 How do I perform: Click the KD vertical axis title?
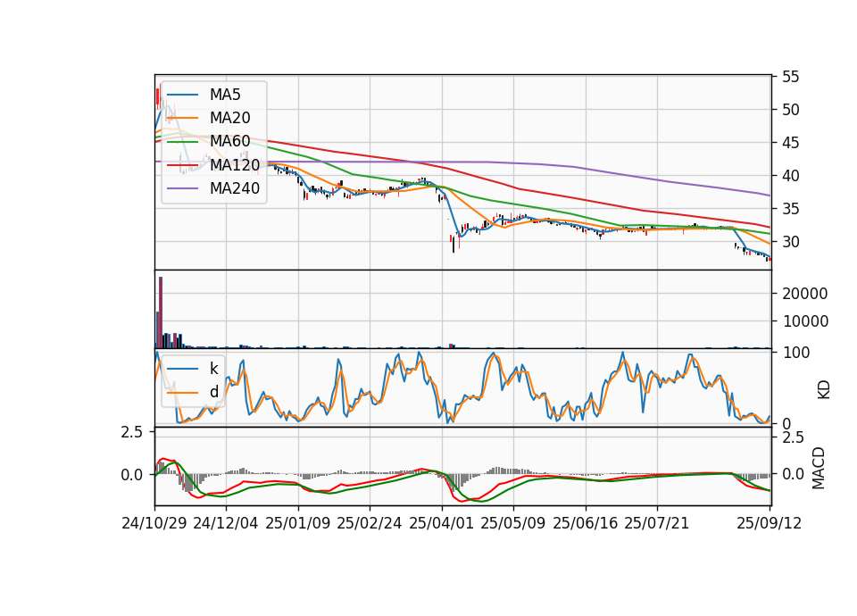click(x=824, y=390)
